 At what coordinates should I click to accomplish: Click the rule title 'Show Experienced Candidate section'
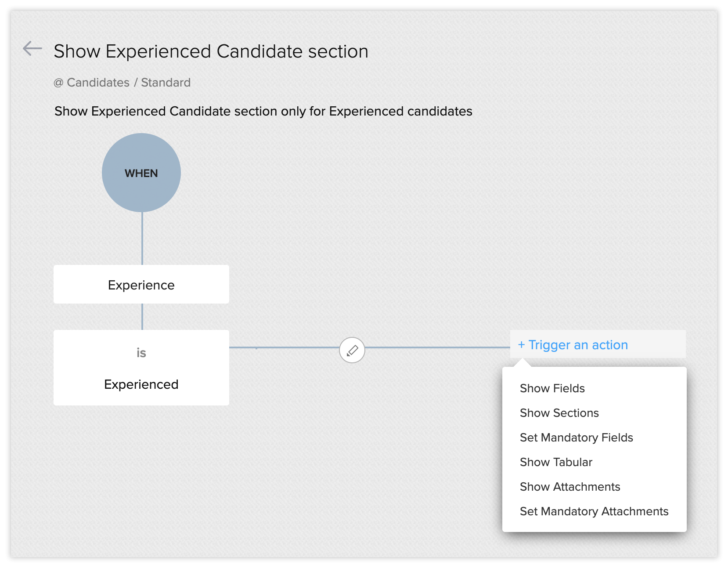tap(211, 51)
